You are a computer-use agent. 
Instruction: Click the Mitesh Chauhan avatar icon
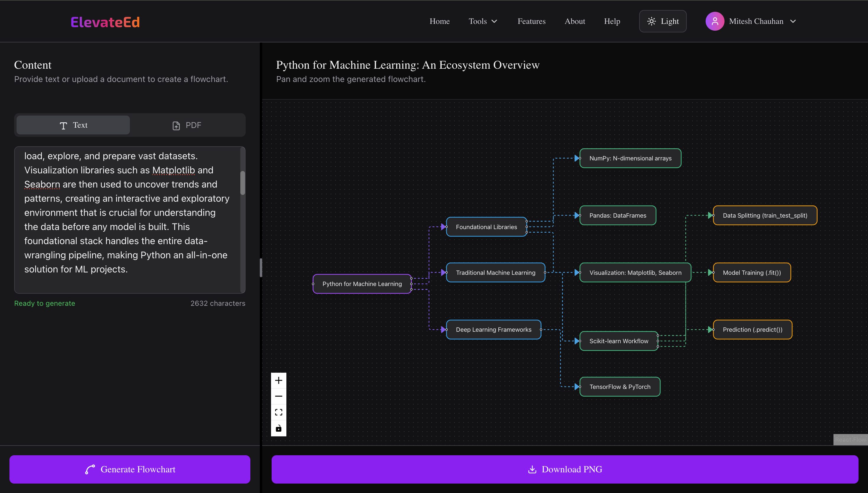[x=714, y=21]
